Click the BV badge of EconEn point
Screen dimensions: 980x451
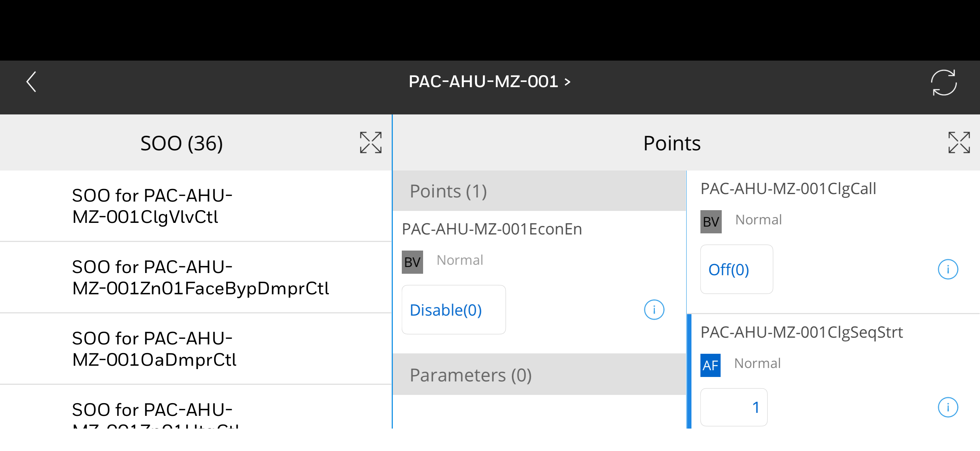click(x=412, y=262)
